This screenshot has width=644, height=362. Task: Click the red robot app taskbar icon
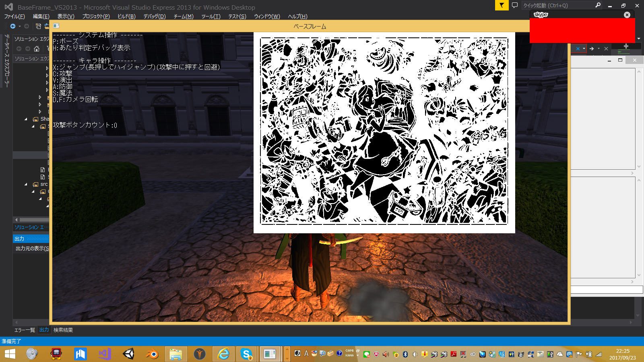[56, 354]
